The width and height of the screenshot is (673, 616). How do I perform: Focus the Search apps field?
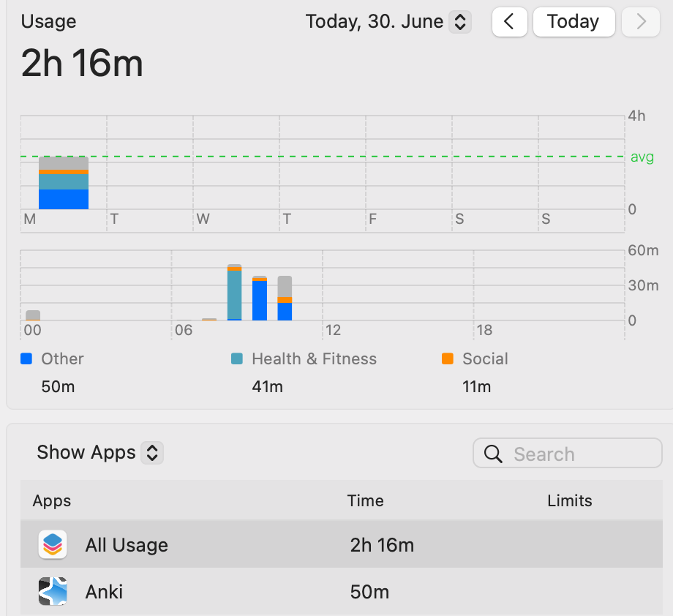point(568,453)
